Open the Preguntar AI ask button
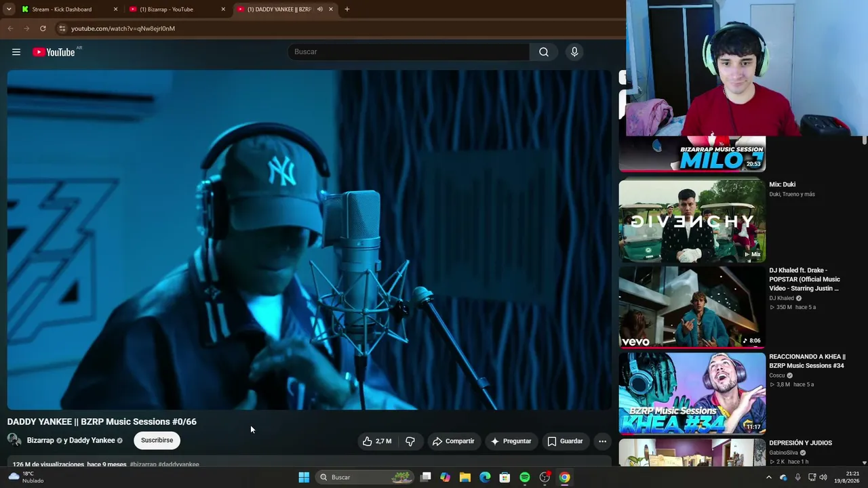The image size is (868, 488). (x=511, y=441)
